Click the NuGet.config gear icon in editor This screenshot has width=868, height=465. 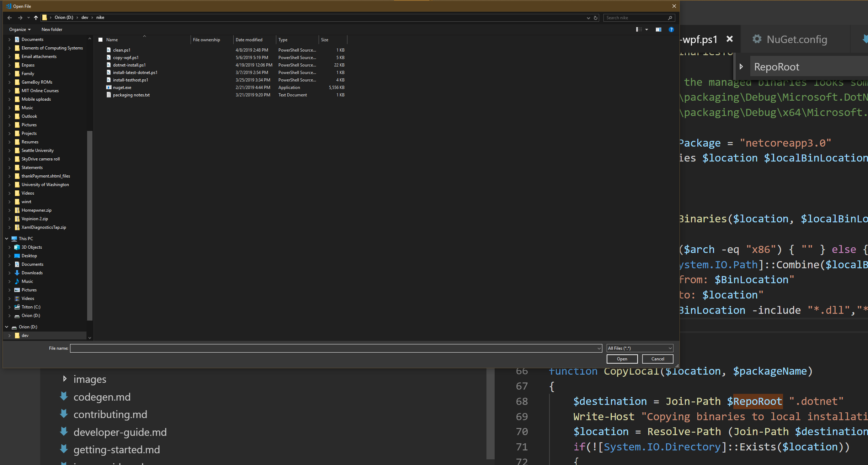click(x=757, y=39)
